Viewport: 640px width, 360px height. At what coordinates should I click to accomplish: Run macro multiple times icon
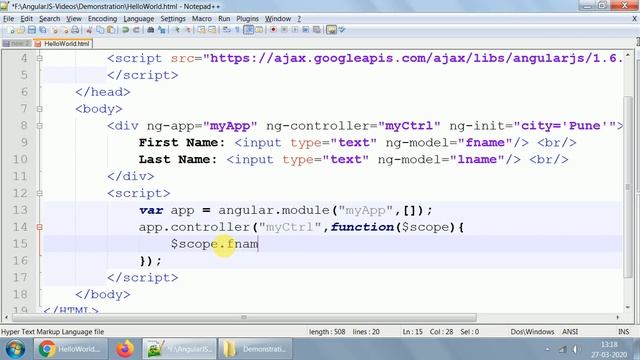[x=306, y=30]
